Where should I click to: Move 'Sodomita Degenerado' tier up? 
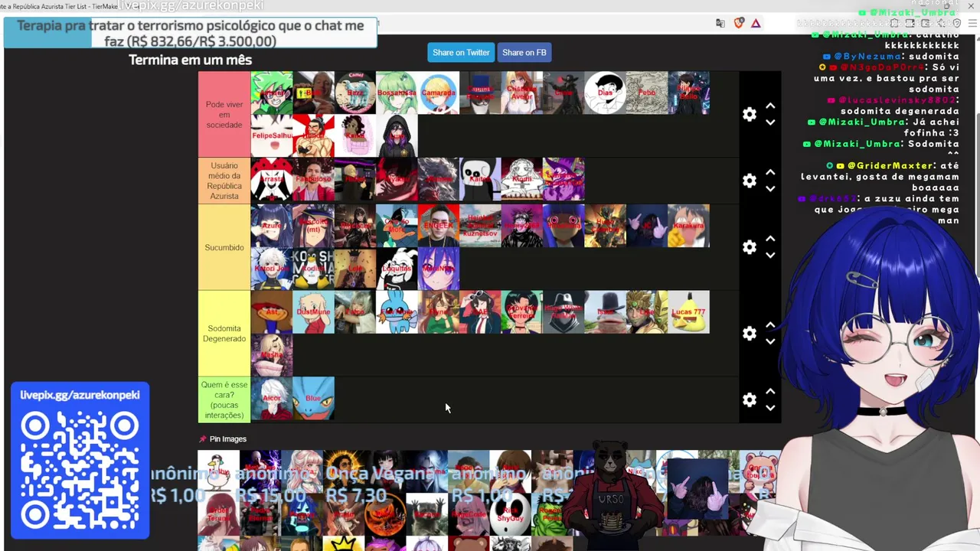pyautogui.click(x=770, y=325)
